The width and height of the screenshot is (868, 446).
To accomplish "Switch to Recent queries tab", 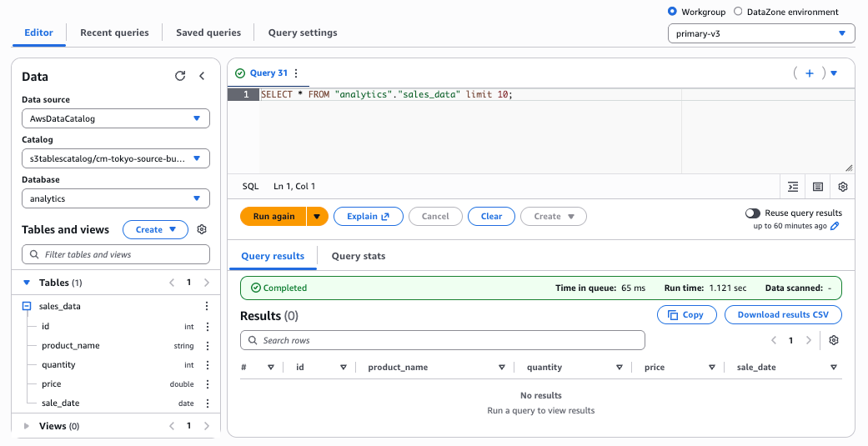I will (x=114, y=33).
